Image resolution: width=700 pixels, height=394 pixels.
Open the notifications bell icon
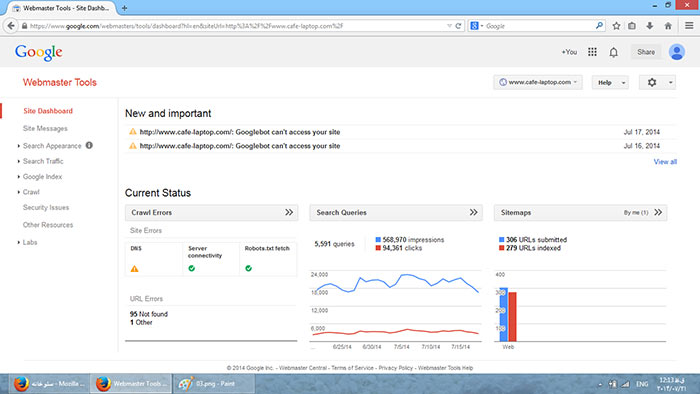[613, 53]
